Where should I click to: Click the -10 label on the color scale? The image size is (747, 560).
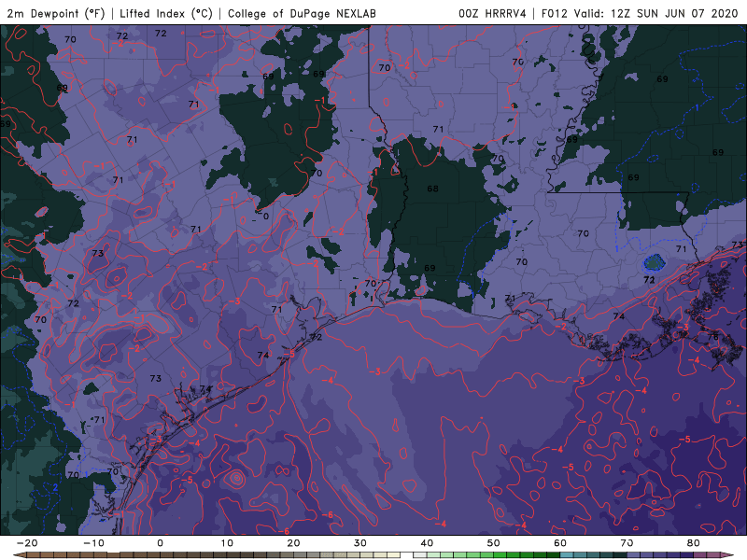pos(93,543)
